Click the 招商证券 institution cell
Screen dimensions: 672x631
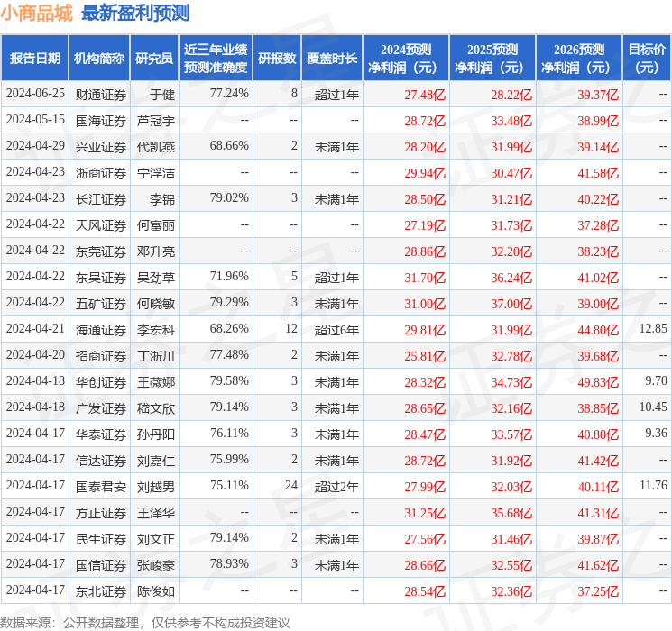(x=101, y=356)
